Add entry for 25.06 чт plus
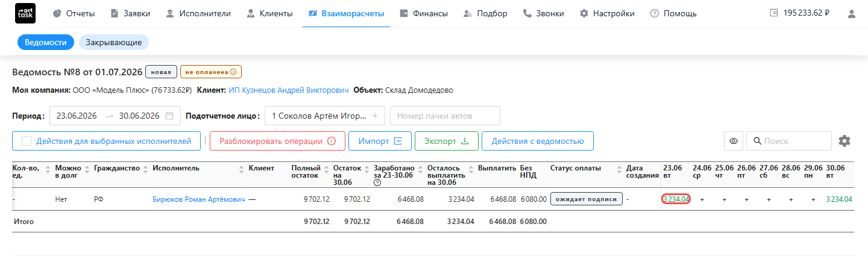The height and width of the screenshot is (268, 868). pyautogui.click(x=725, y=199)
